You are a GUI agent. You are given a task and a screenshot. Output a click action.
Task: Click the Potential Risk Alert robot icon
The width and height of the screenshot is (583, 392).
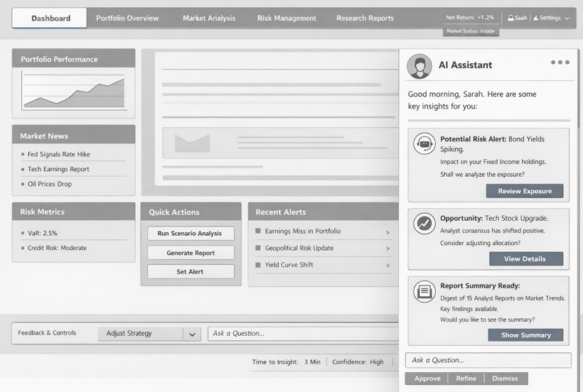coord(425,144)
